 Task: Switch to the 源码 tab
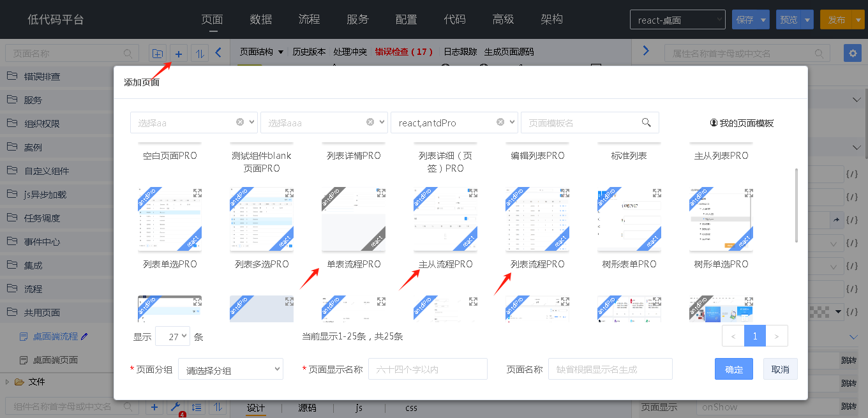click(x=307, y=407)
